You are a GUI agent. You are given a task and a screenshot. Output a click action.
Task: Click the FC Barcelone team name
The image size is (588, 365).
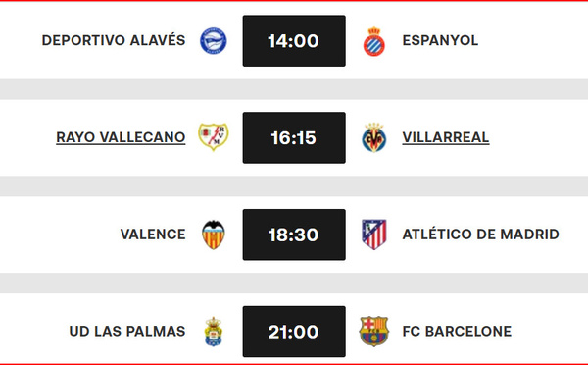(x=457, y=332)
